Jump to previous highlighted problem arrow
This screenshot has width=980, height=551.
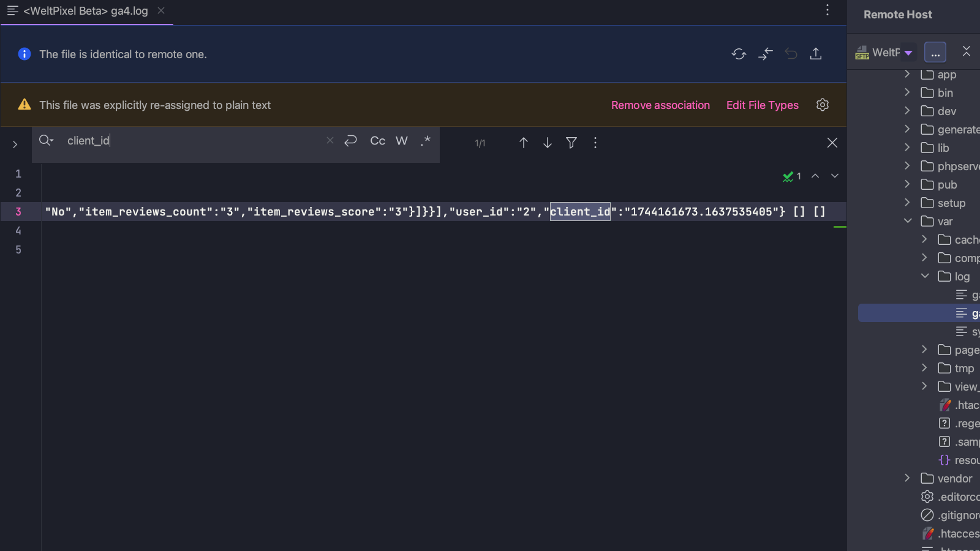(815, 176)
